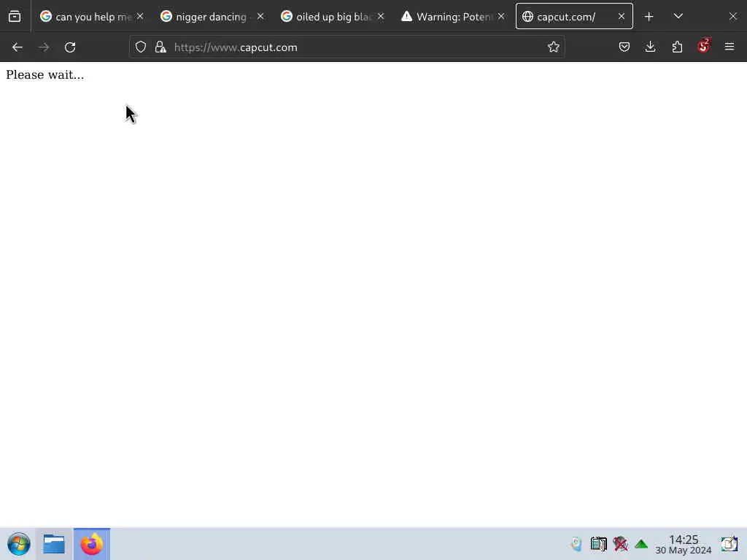Switch to the 'Warning: Potential' tab
Screen dimensions: 747x560
(453, 17)
